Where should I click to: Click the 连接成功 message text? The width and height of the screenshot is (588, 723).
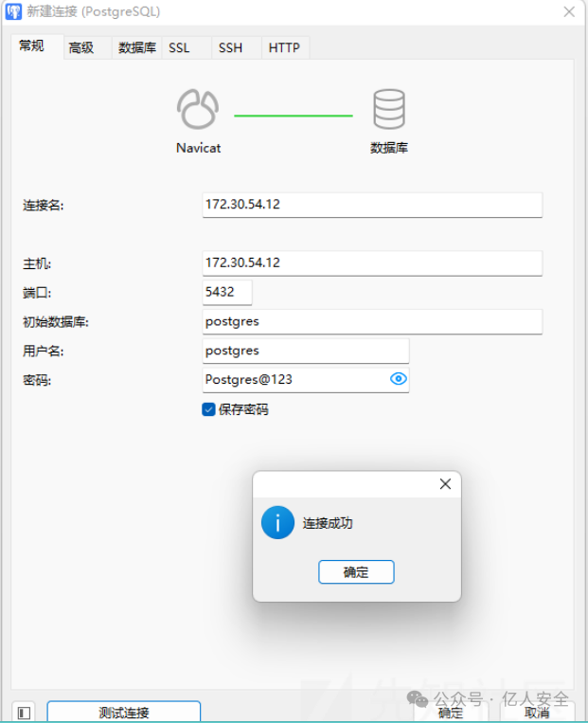click(328, 523)
